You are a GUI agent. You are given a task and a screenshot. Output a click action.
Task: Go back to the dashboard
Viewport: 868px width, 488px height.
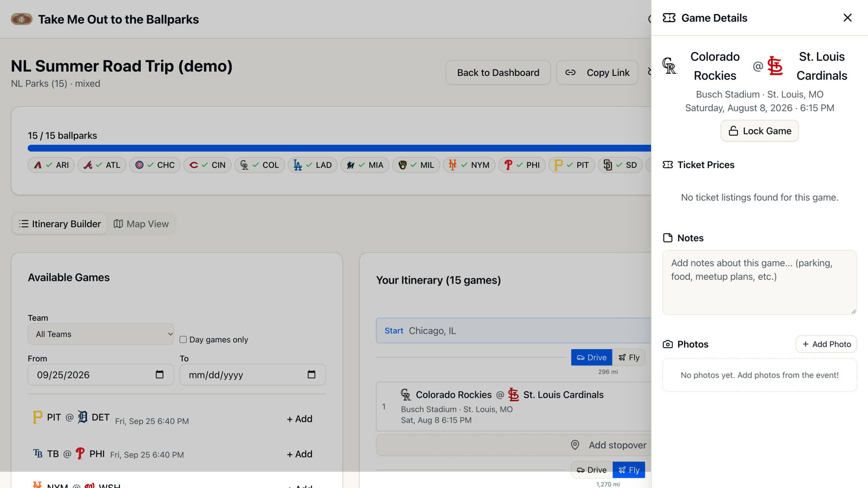pyautogui.click(x=498, y=73)
